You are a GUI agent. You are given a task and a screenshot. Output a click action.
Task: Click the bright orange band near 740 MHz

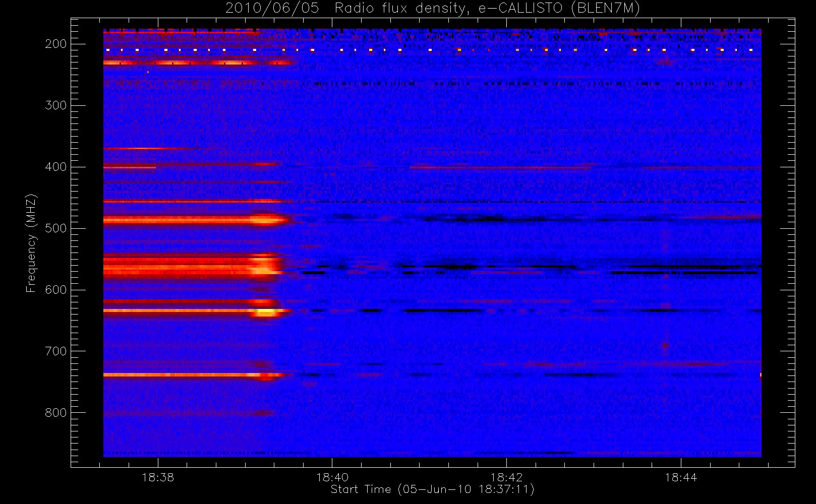(195, 374)
